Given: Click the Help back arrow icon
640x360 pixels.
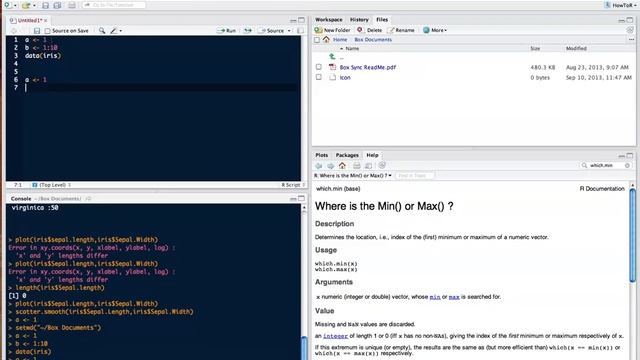Looking at the screenshot, I should pos(319,166).
